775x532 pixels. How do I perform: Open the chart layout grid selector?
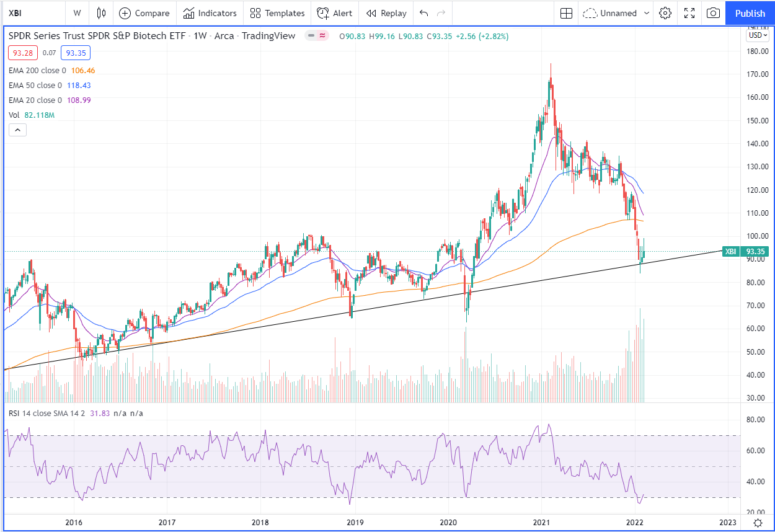pos(566,13)
